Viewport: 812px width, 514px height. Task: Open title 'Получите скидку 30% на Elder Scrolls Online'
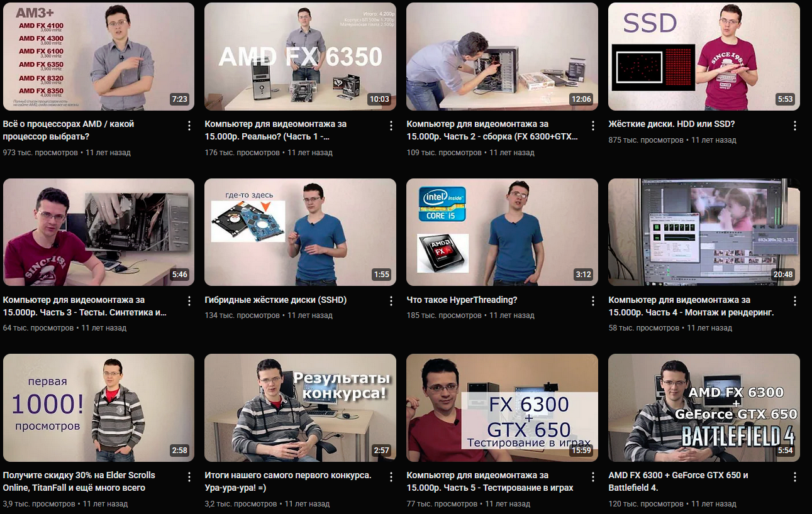(79, 481)
